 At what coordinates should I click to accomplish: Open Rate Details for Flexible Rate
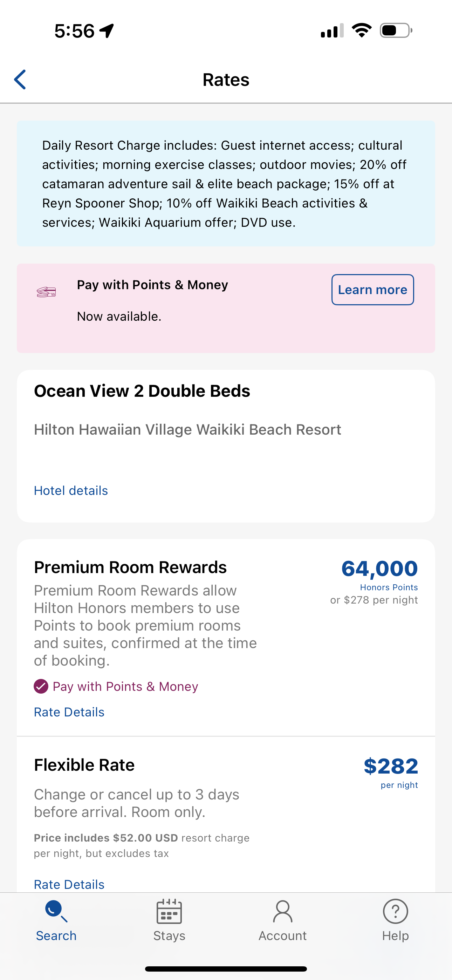pos(69,884)
